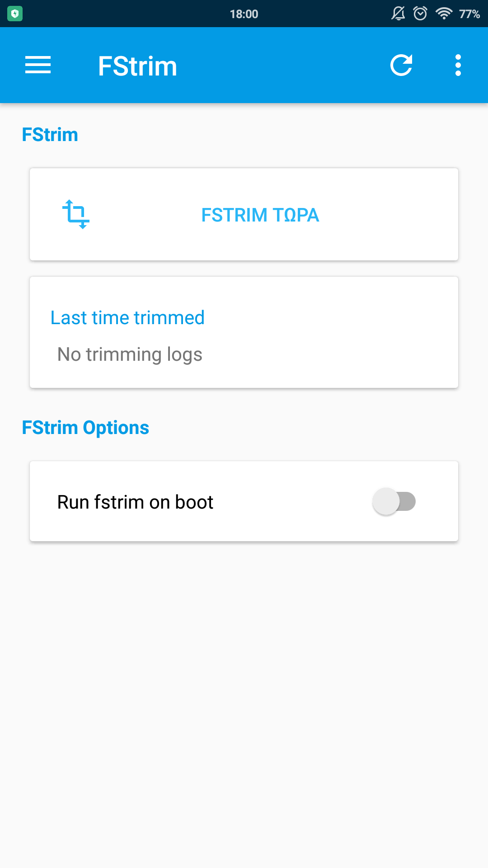The image size is (488, 868).
Task: Tap the Wi-Fi signal status icon
Action: (444, 14)
